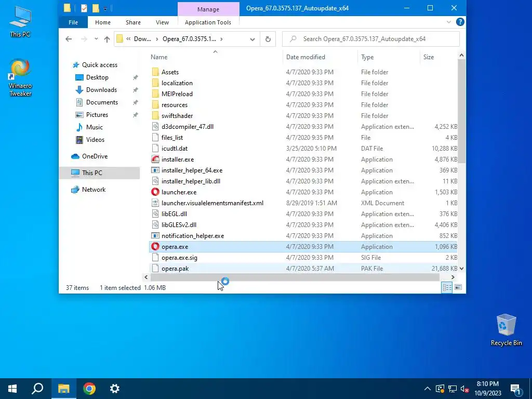Viewport: 532px width, 399px height.
Task: Click the Dow... breadcrumb segment
Action: (142, 39)
